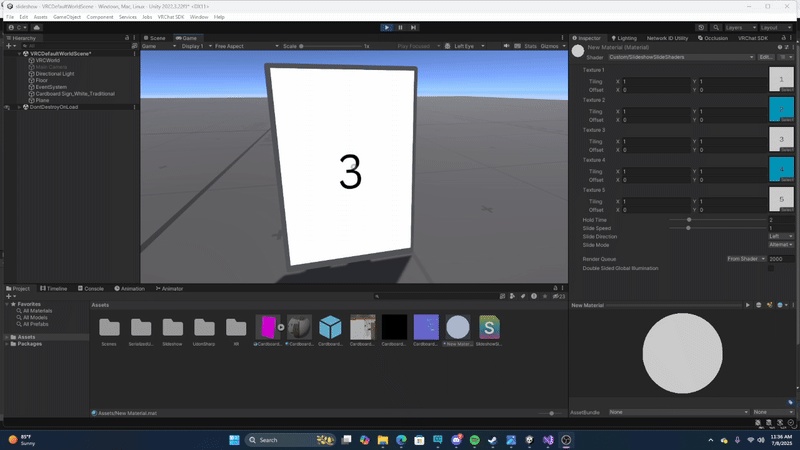The width and height of the screenshot is (800, 450).
Task: Open the Free Aspect dropdown
Action: [x=246, y=46]
